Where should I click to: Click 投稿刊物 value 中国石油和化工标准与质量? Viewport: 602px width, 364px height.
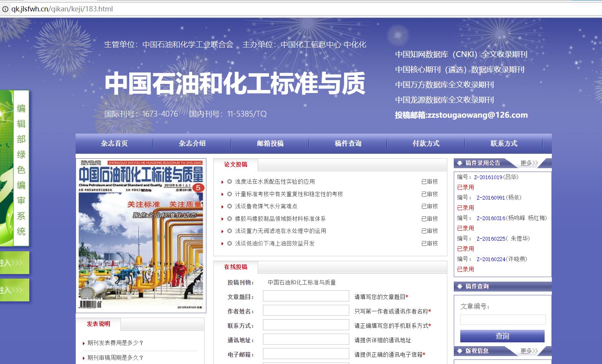pos(302,282)
